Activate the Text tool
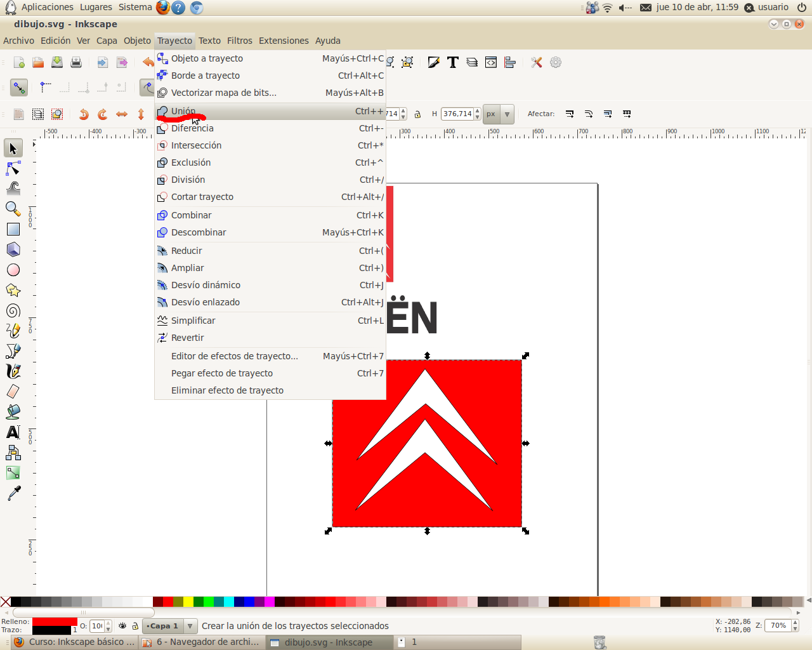The image size is (812, 650). tap(13, 432)
